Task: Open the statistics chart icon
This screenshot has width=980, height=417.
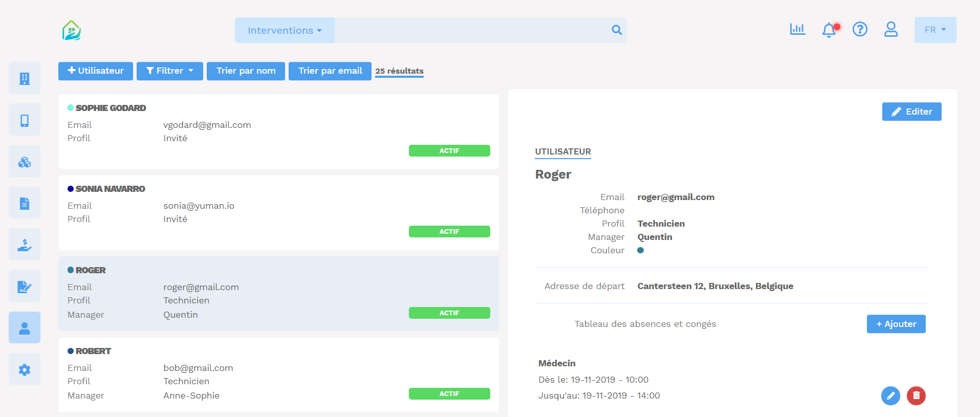Action: click(x=797, y=29)
